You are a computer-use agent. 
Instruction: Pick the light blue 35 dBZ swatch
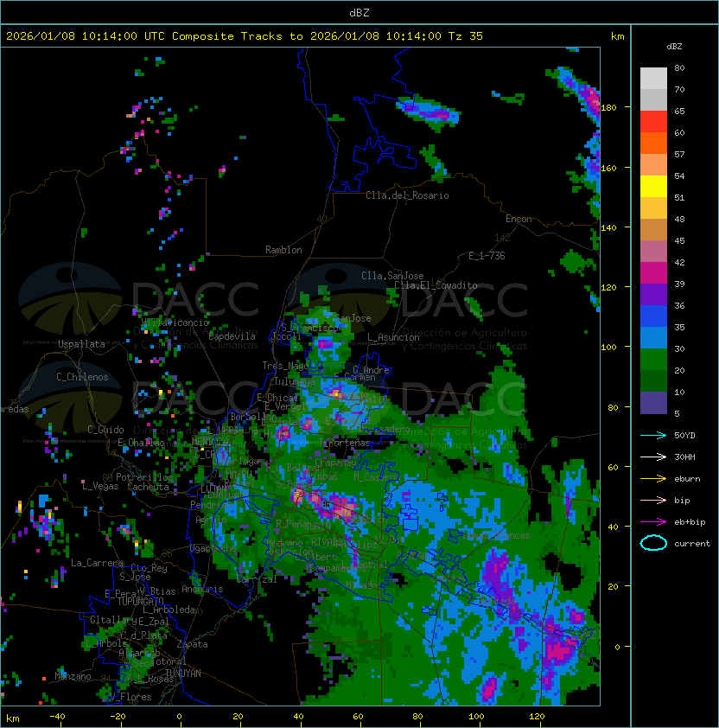click(653, 338)
